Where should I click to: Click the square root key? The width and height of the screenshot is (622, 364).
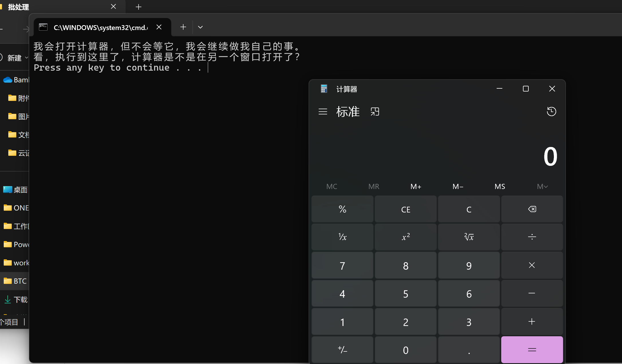pos(469,237)
